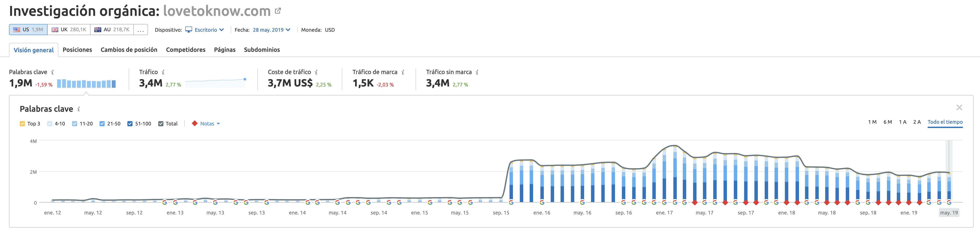
Task: Click the keywords mini bar chart
Action: 86,83
